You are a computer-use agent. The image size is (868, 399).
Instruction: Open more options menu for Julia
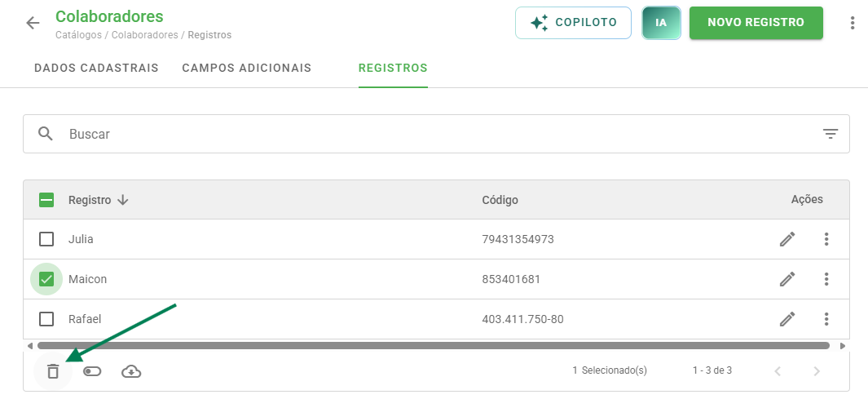click(x=826, y=239)
